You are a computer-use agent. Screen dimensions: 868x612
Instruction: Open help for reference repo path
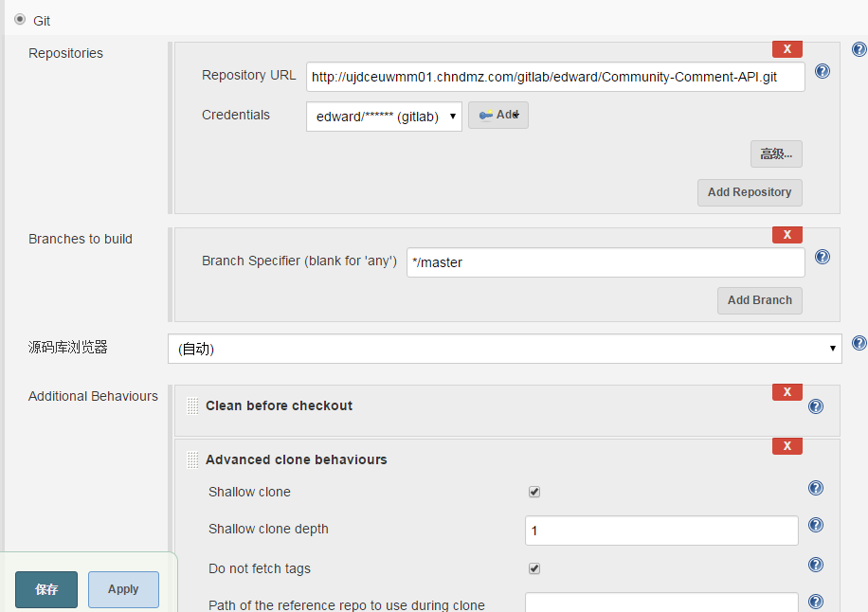click(816, 602)
